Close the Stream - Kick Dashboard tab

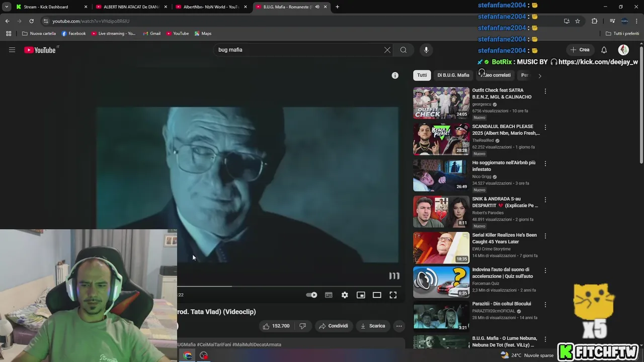pyautogui.click(x=86, y=7)
